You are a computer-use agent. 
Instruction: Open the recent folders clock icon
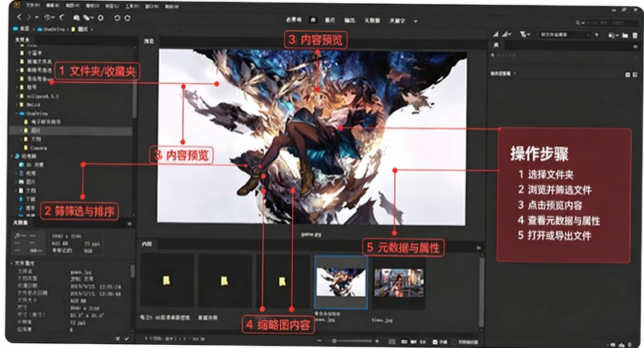point(47,18)
